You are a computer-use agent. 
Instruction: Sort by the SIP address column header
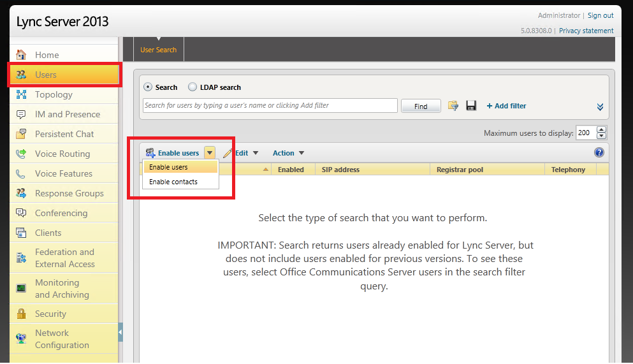coord(372,170)
